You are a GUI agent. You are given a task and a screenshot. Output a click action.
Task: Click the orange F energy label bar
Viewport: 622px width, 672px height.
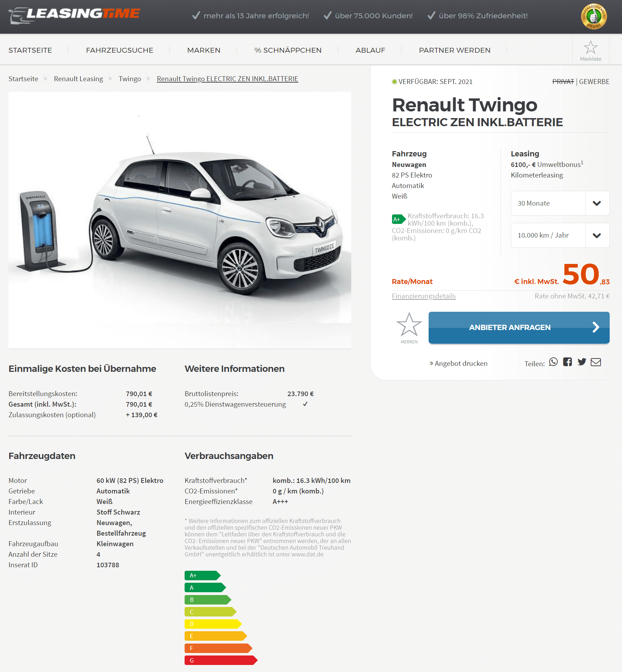coord(218,648)
